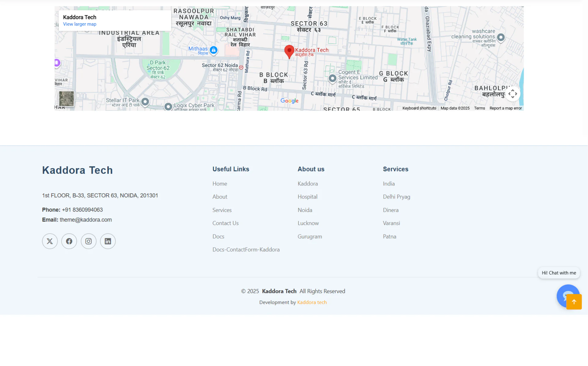Open the Facebook social icon
This screenshot has width=588, height=366.
tap(69, 241)
